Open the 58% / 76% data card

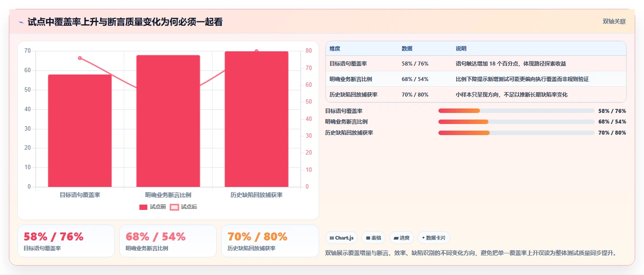point(66,241)
